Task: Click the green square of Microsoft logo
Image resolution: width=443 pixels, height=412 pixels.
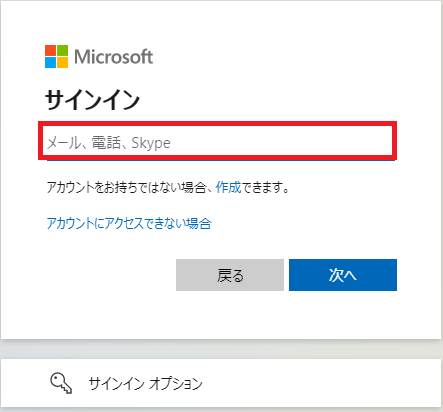Action: tap(62, 50)
